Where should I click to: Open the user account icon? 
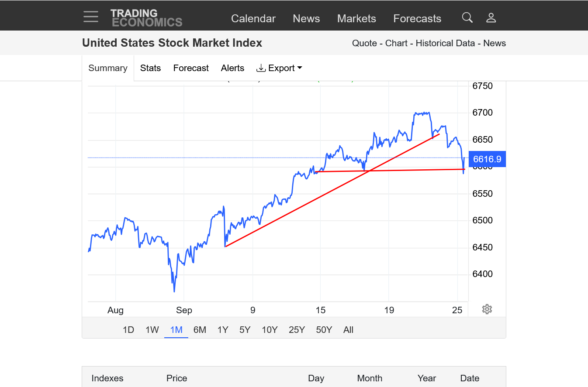click(491, 18)
